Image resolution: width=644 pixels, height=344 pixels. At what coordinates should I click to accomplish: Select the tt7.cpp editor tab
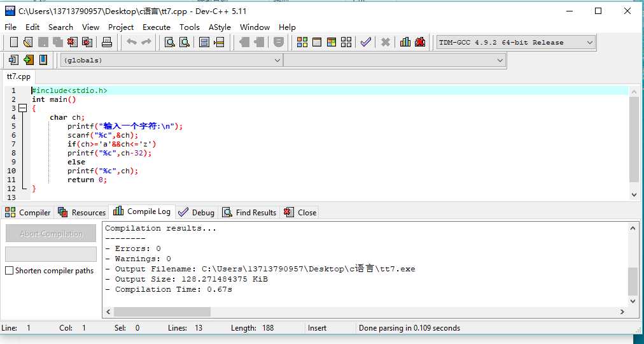click(18, 77)
